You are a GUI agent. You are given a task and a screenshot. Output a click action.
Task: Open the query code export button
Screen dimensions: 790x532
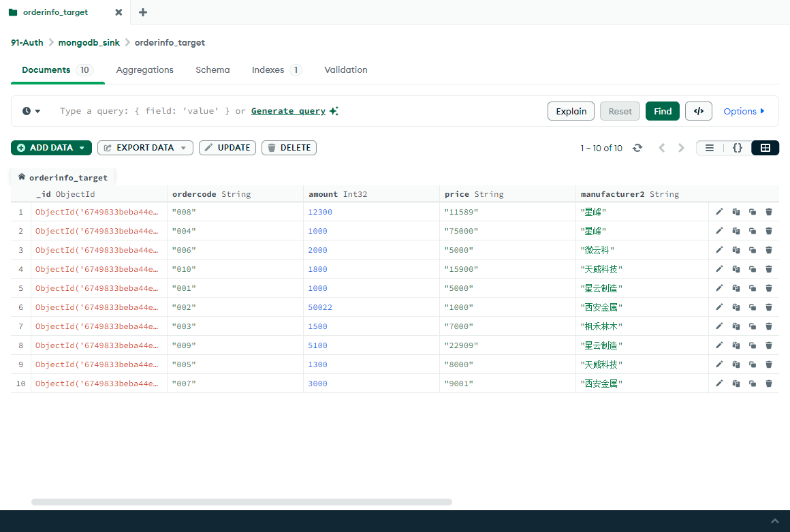698,111
